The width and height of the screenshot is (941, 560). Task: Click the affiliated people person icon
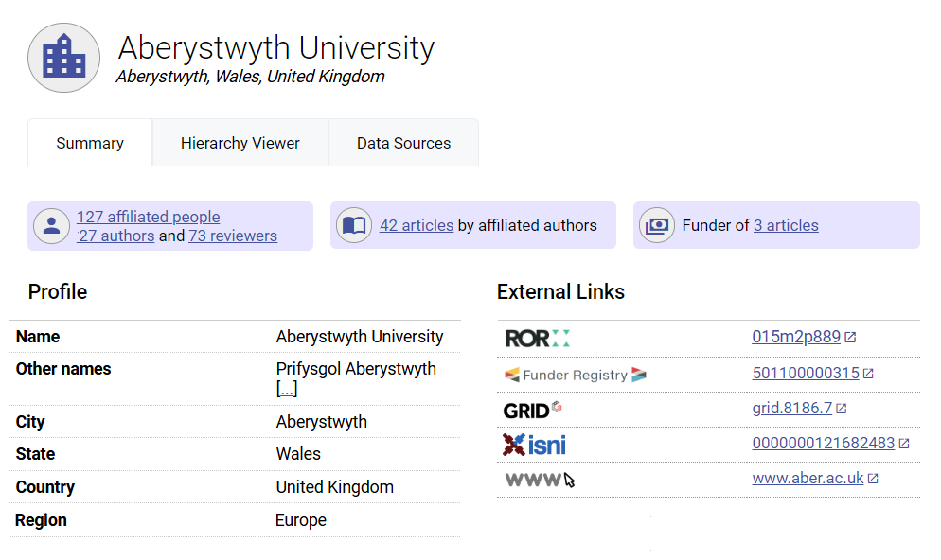[x=51, y=226]
